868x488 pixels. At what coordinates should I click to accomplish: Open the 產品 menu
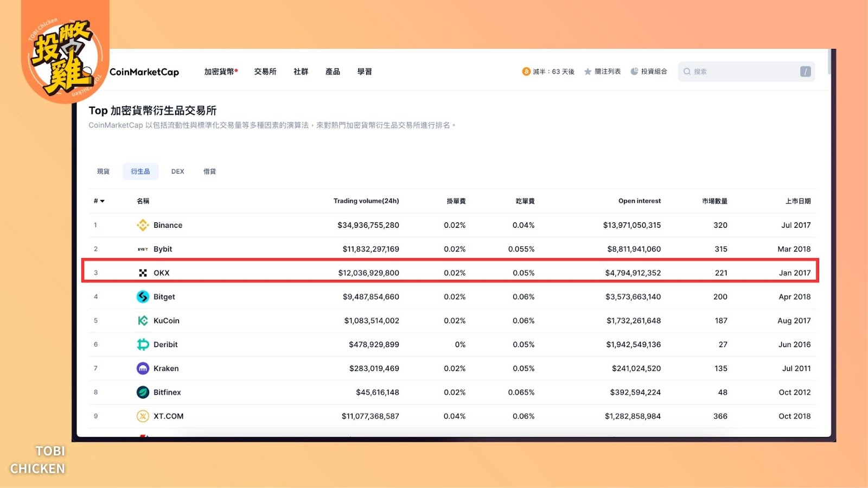(x=333, y=72)
